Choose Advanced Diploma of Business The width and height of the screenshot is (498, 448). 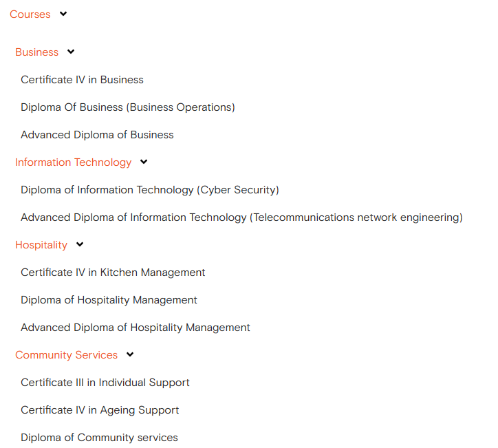[97, 135]
